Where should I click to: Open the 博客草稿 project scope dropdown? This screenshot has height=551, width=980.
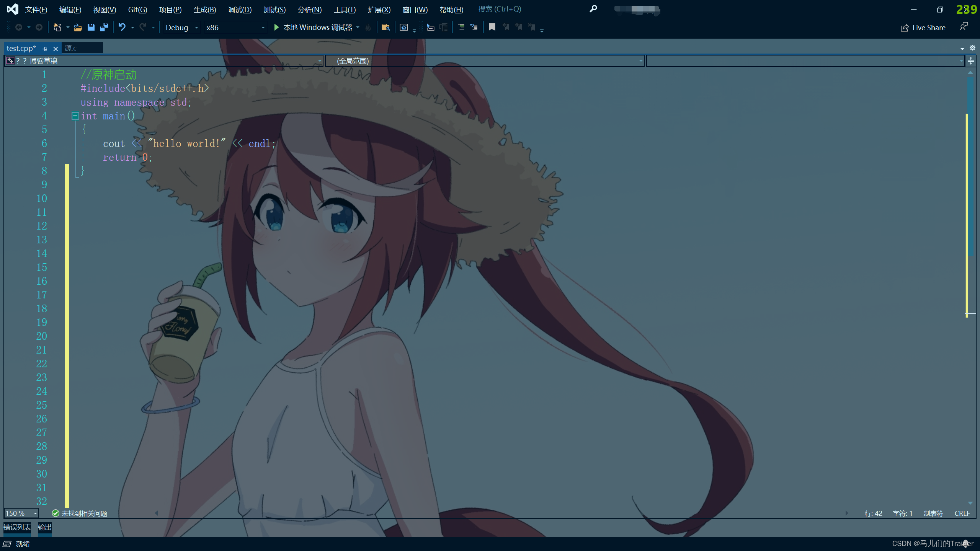pyautogui.click(x=164, y=61)
